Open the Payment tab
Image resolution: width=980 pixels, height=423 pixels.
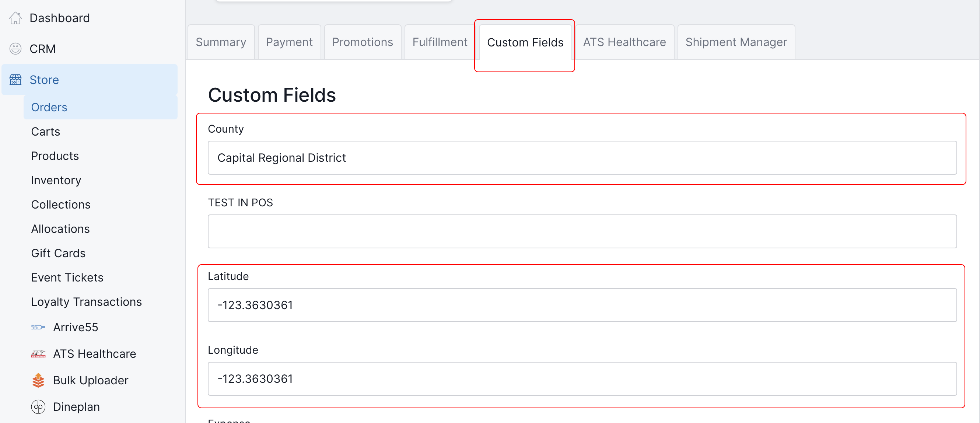click(289, 42)
